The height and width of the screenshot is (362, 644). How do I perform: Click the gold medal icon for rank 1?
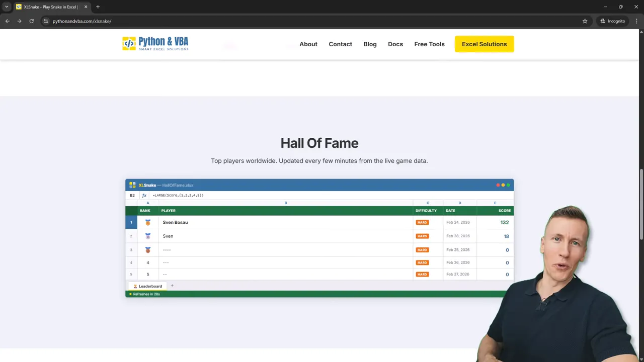(x=148, y=222)
